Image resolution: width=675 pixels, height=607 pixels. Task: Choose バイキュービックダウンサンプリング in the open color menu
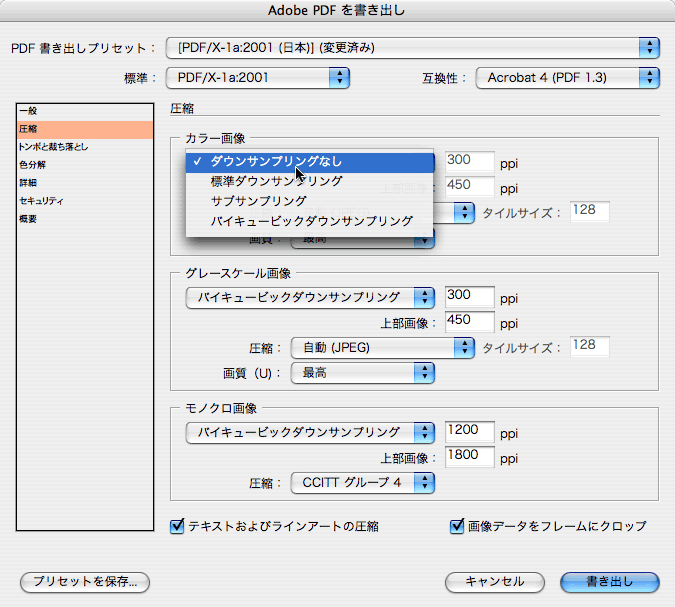(x=310, y=221)
